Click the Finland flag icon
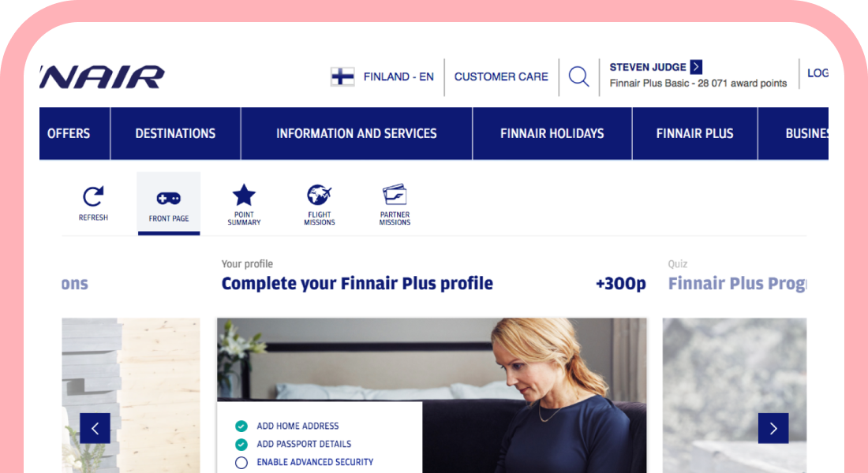This screenshot has height=473, width=868. 342,76
